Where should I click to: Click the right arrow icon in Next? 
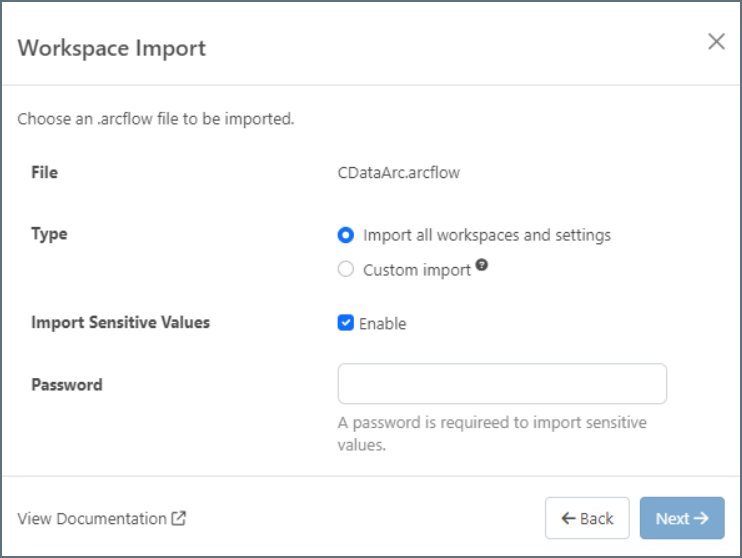[x=701, y=518]
